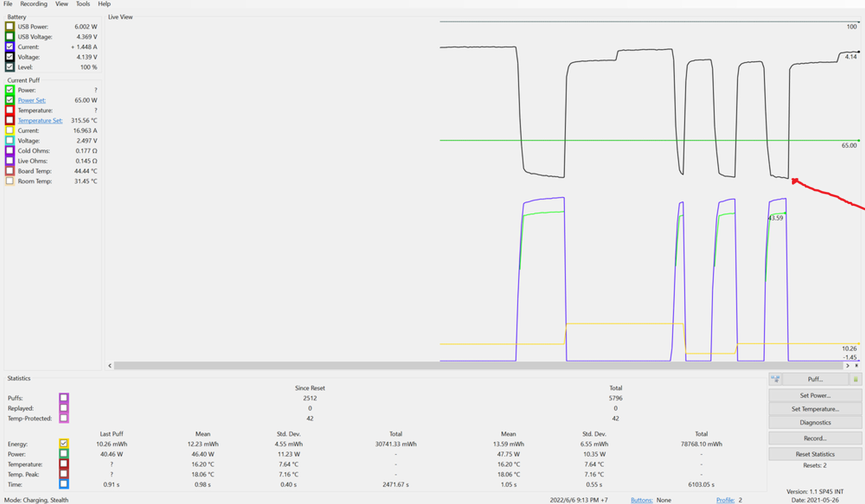Click the Set Temperature... button

point(815,409)
